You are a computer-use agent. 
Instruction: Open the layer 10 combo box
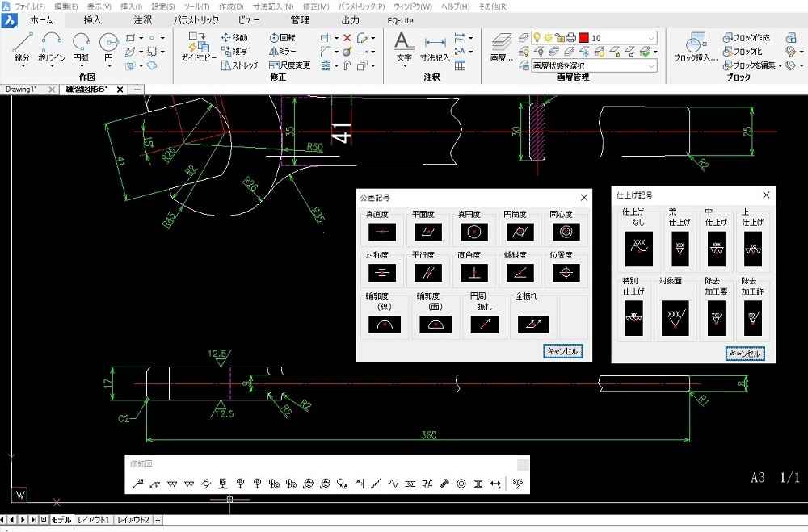coord(594,38)
